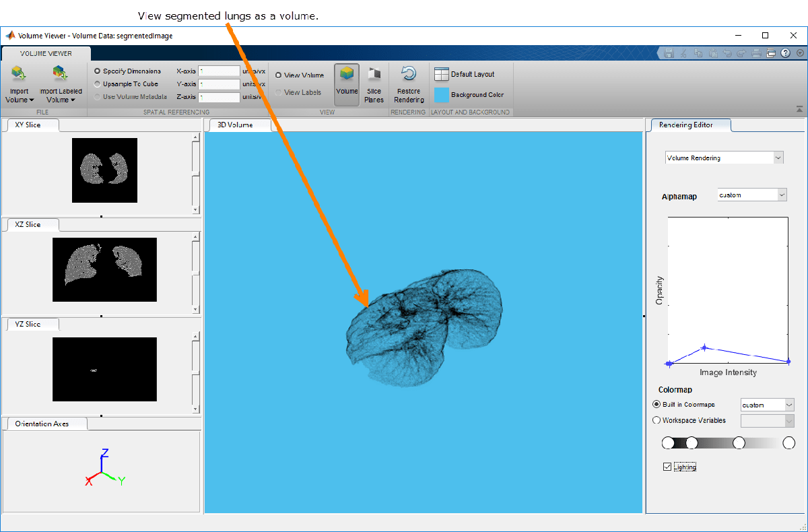The width and height of the screenshot is (808, 532).
Task: Open Help with the question mark icon
Action: point(786,53)
